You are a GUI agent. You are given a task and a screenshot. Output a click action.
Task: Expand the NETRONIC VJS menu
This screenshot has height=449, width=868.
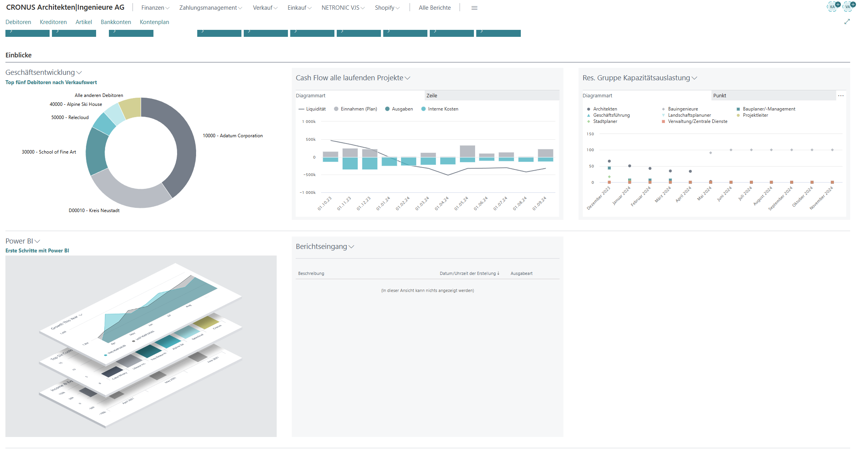pyautogui.click(x=343, y=8)
